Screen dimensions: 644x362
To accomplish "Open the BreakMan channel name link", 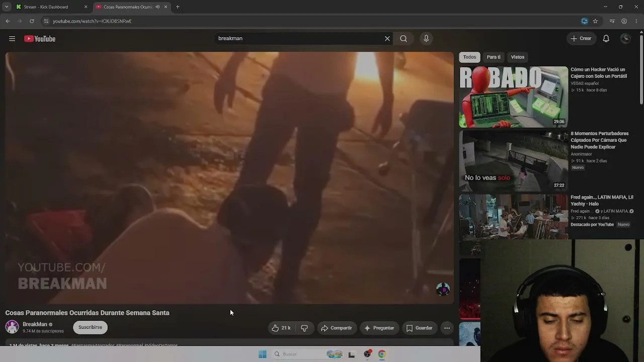I will pyautogui.click(x=35, y=324).
